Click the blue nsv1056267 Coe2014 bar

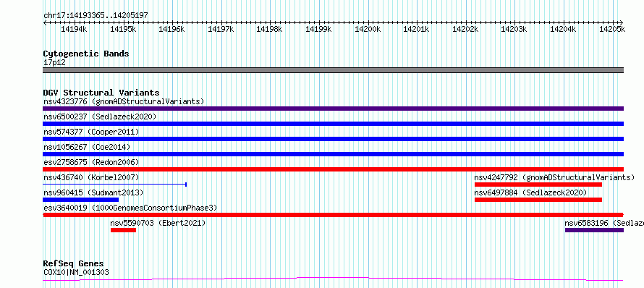333,154
